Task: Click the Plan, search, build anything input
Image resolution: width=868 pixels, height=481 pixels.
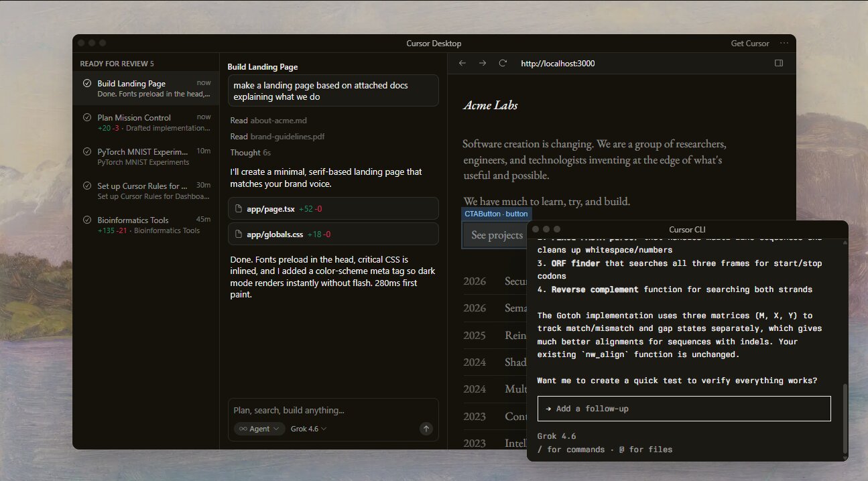Action: [333, 410]
